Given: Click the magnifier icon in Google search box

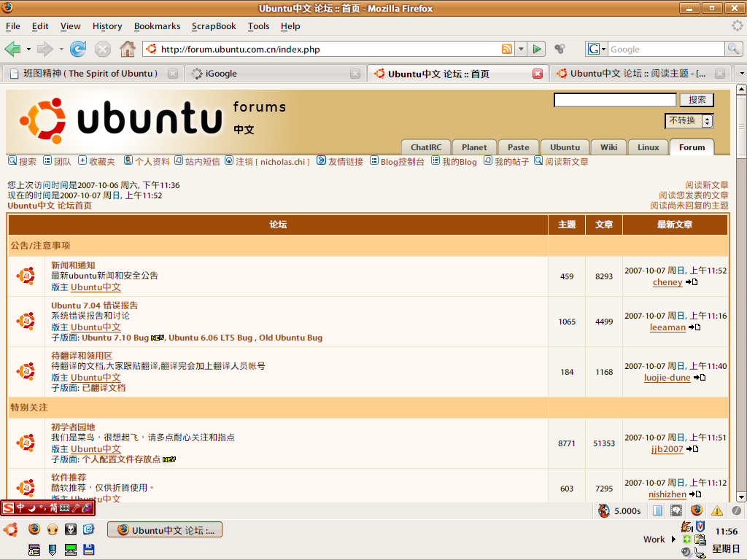Looking at the screenshot, I should point(733,49).
